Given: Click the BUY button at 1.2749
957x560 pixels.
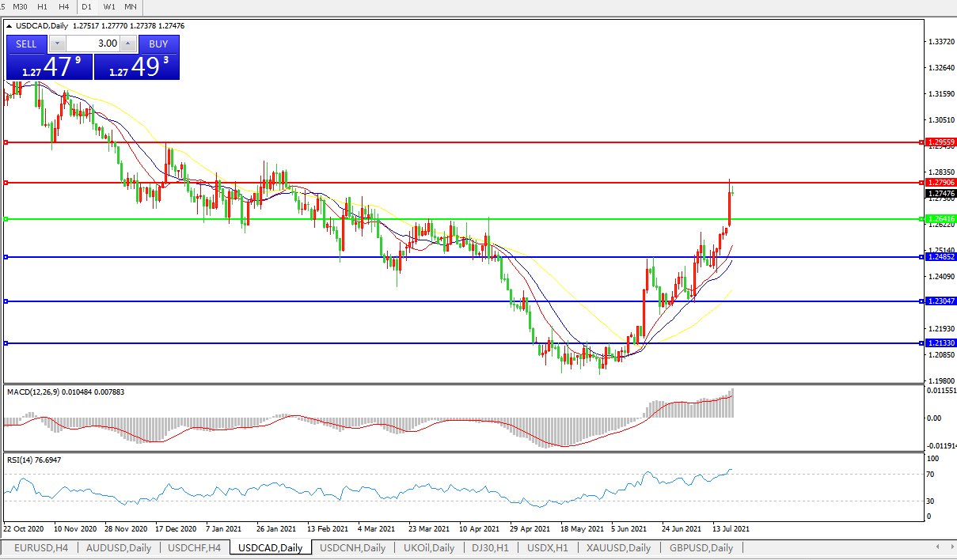Looking at the screenshot, I should pos(158,44).
